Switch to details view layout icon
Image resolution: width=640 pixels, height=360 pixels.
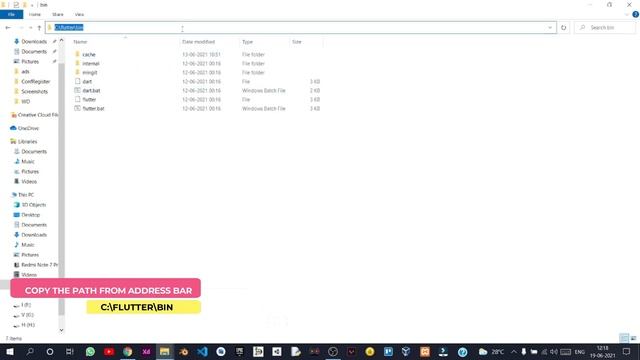624,338
